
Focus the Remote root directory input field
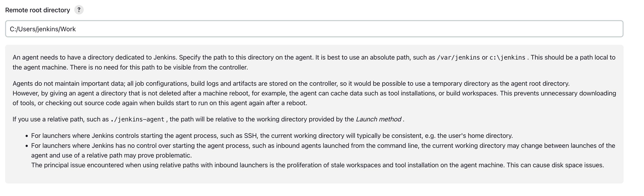coord(314,29)
